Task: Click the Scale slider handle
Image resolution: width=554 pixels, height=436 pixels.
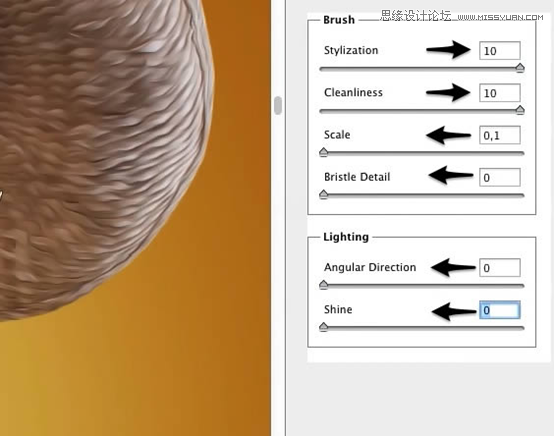Action: [x=324, y=152]
